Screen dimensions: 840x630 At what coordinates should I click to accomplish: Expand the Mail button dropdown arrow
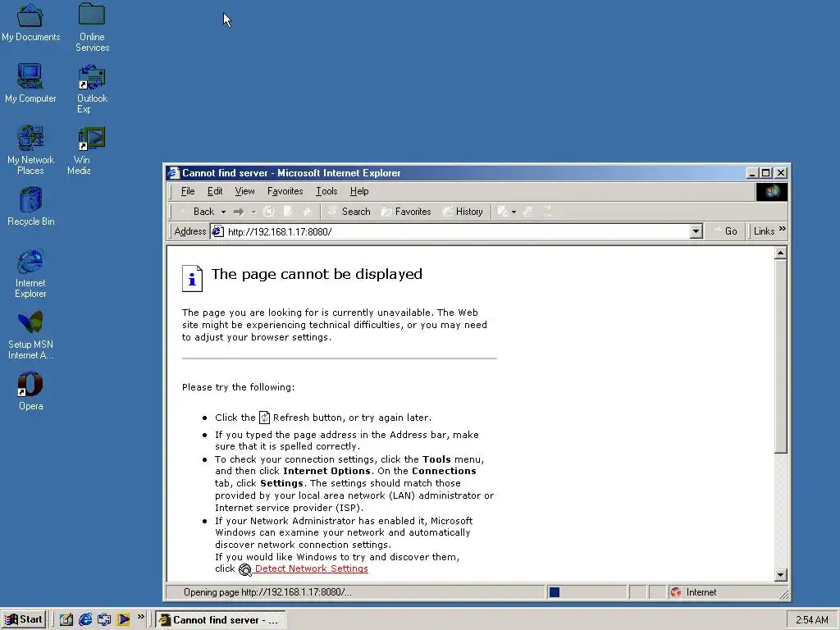(514, 212)
